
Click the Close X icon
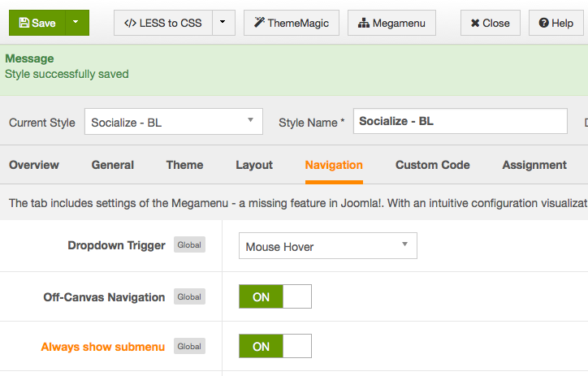click(x=475, y=24)
